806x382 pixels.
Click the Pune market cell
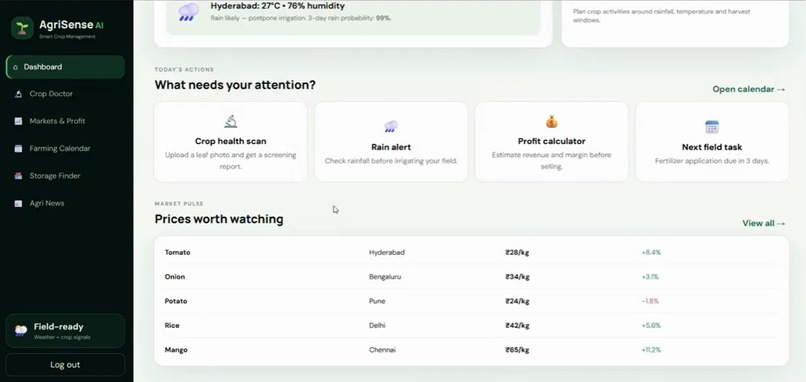[377, 301]
